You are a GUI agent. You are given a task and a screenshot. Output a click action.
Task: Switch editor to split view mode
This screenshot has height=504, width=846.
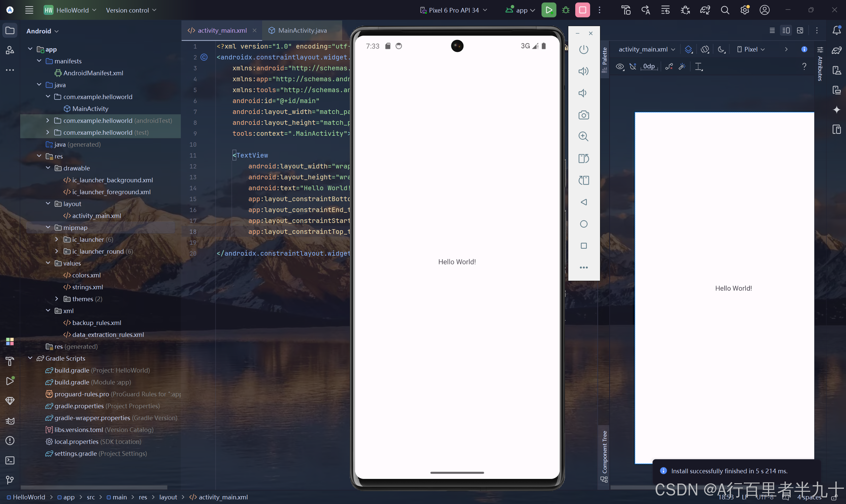pyautogui.click(x=786, y=31)
